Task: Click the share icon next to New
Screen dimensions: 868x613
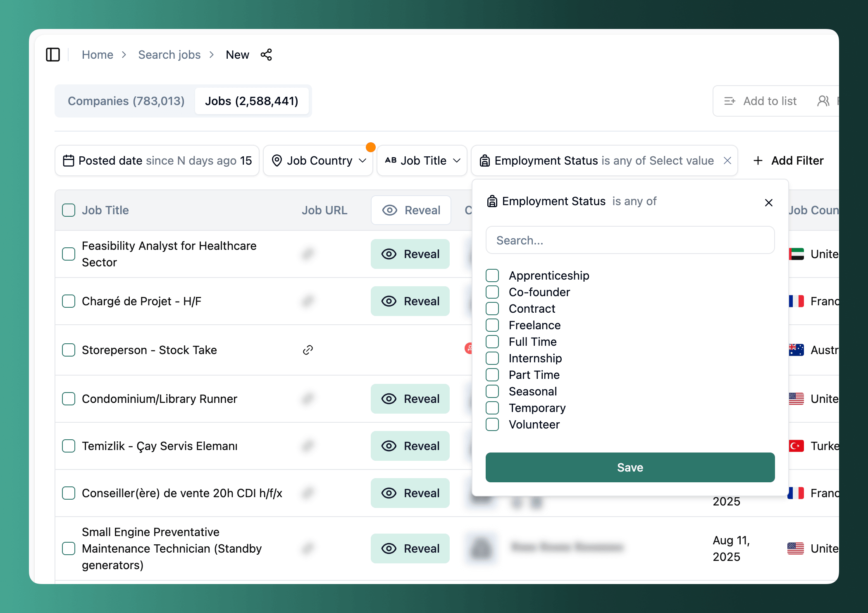Action: click(266, 55)
